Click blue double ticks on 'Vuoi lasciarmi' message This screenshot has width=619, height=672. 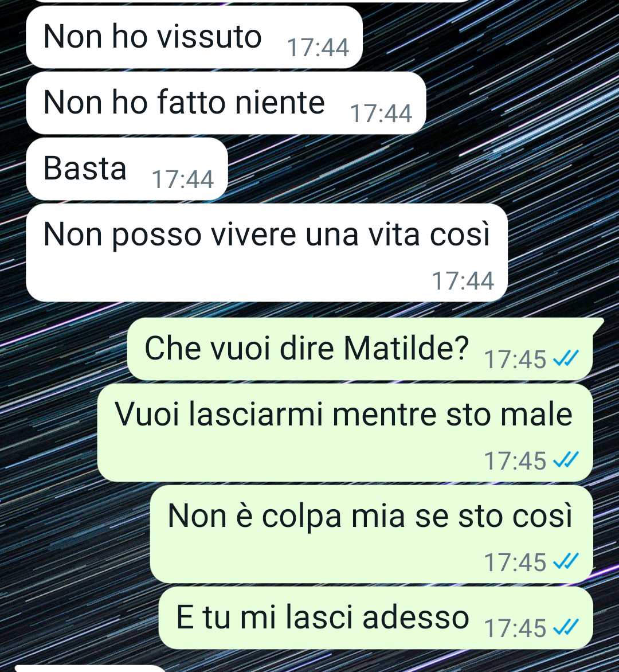(x=566, y=460)
